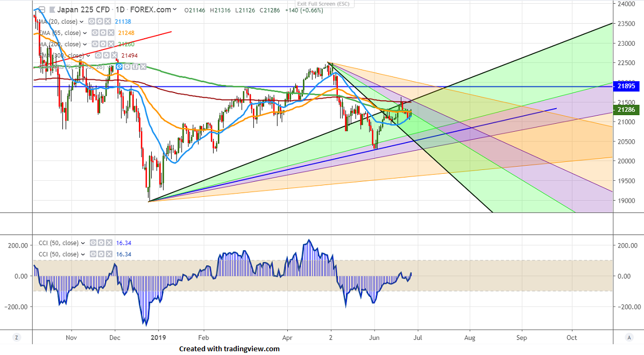View Ichimoku source code braces icon
This screenshot has width=644, height=355.
pos(135,67)
